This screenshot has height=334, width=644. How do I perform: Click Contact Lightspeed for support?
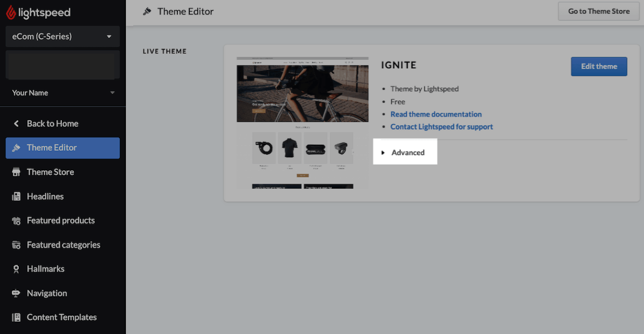coord(441,126)
